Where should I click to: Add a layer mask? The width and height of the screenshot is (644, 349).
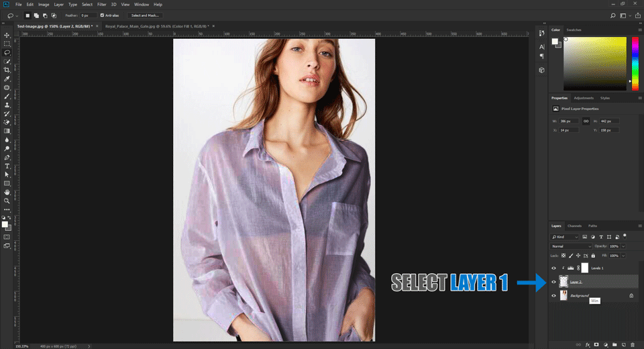click(x=596, y=345)
